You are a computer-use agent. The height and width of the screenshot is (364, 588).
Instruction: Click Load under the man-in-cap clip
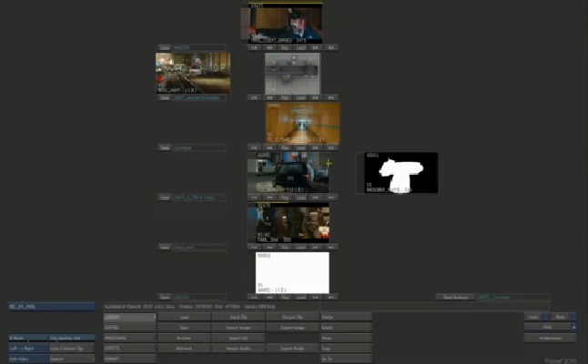300,47
